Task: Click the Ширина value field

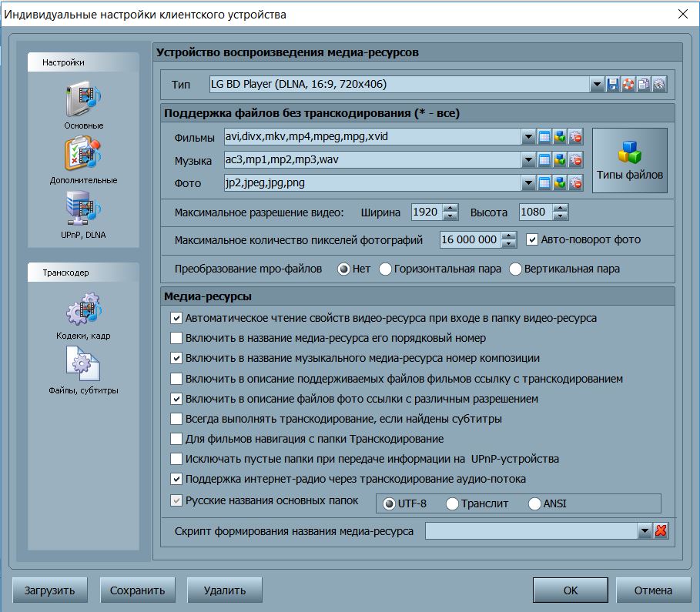Action: [427, 212]
